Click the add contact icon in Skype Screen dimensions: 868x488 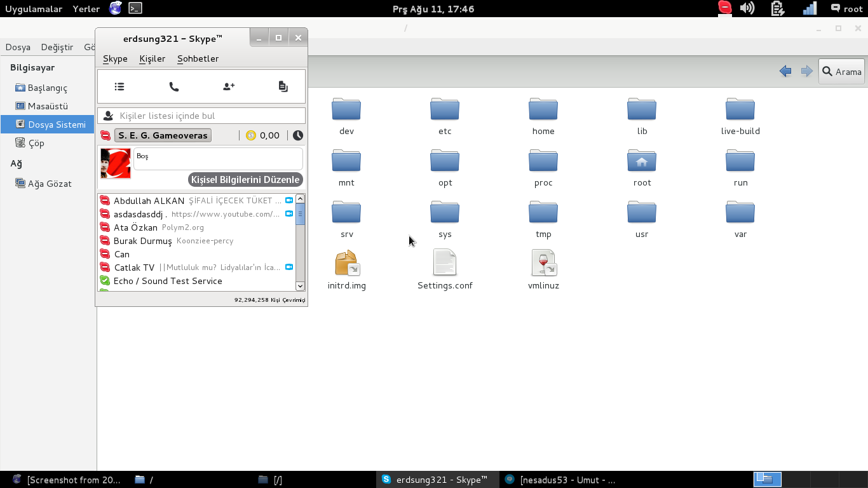(229, 86)
